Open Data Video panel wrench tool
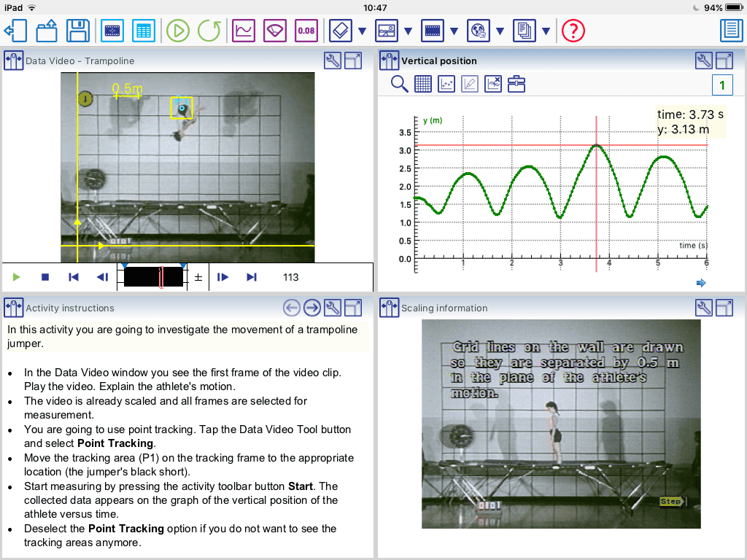The width and height of the screenshot is (747, 560). coord(332,61)
